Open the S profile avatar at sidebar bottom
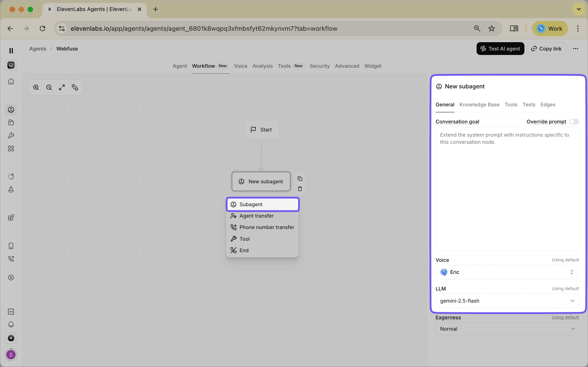The width and height of the screenshot is (588, 367). pos(11,355)
